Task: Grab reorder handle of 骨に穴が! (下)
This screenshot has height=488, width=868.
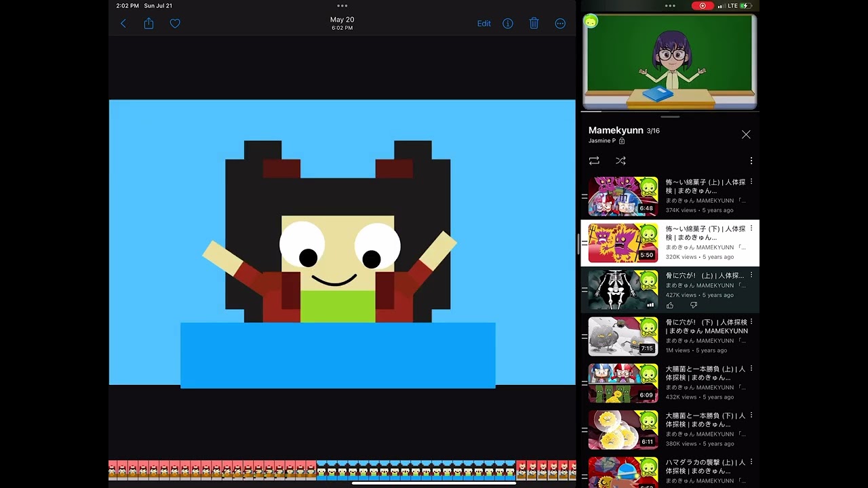Action: click(x=585, y=337)
